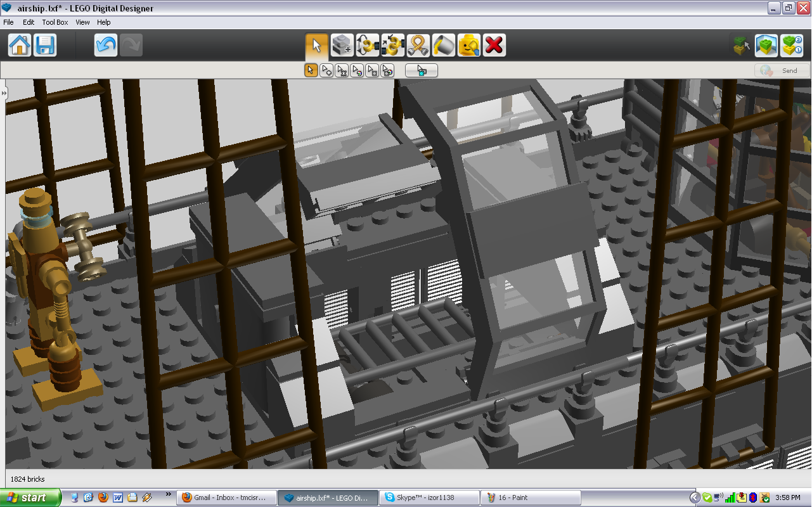
Task: Activate the Paint bucket tool
Action: tap(444, 46)
